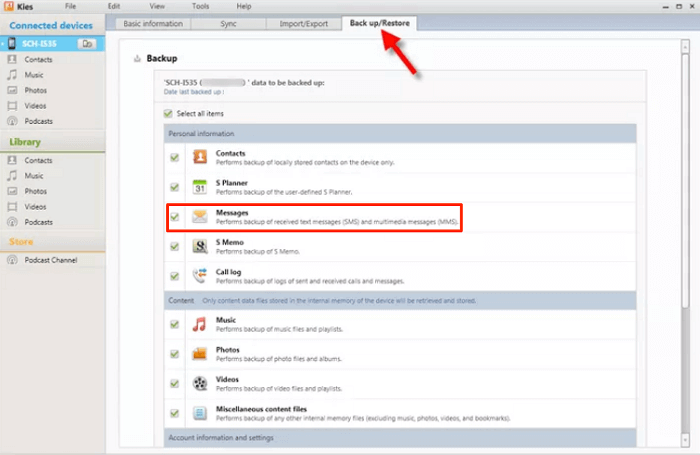Switch to the Sync tab
700x455 pixels.
228,24
